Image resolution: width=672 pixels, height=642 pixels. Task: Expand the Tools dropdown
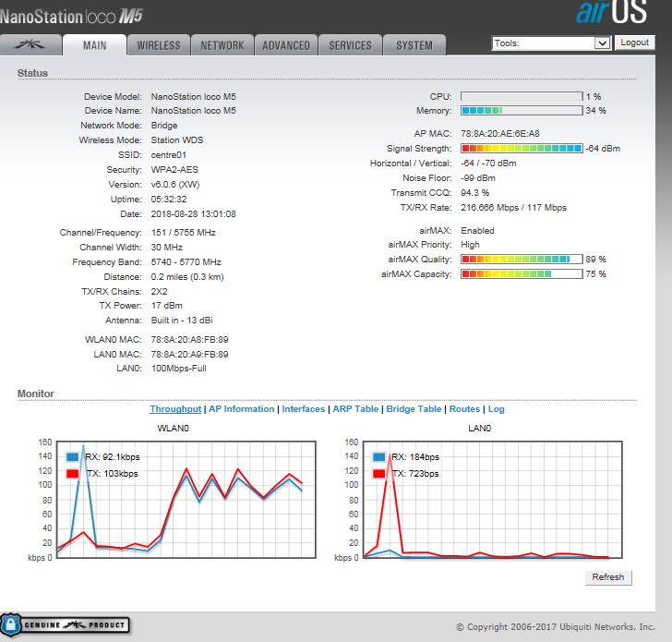coord(551,42)
